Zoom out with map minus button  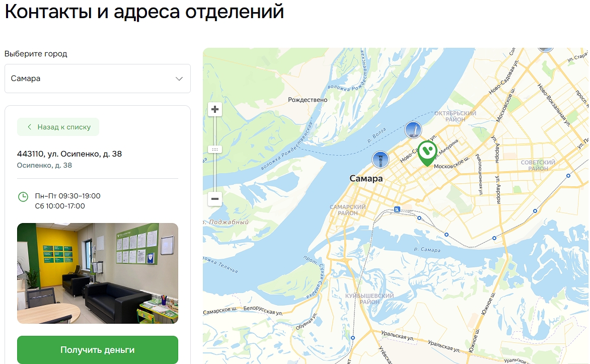pyautogui.click(x=215, y=198)
